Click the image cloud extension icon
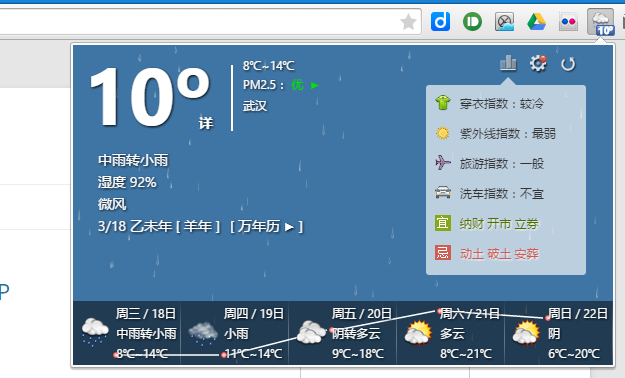The height and width of the screenshot is (378, 625). click(504, 22)
